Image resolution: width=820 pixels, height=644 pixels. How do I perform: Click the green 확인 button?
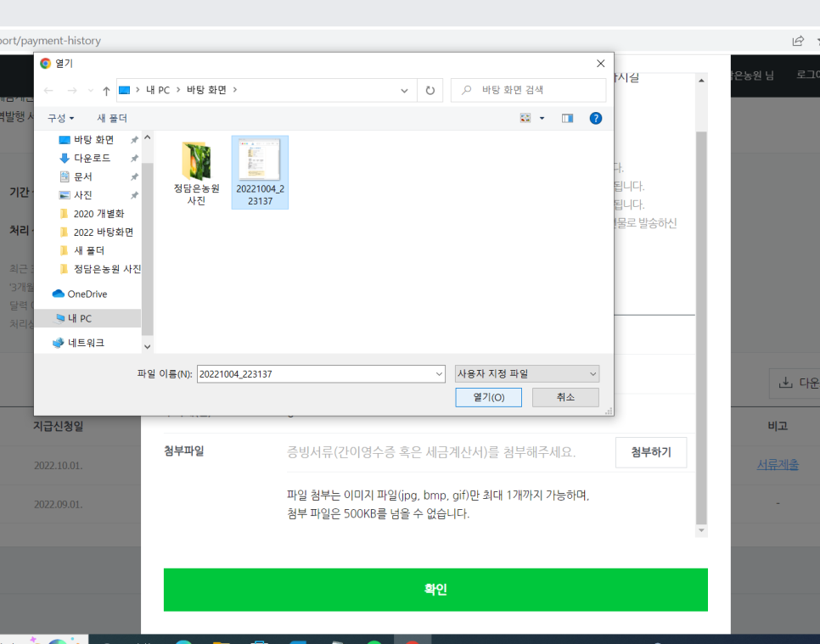pos(435,590)
